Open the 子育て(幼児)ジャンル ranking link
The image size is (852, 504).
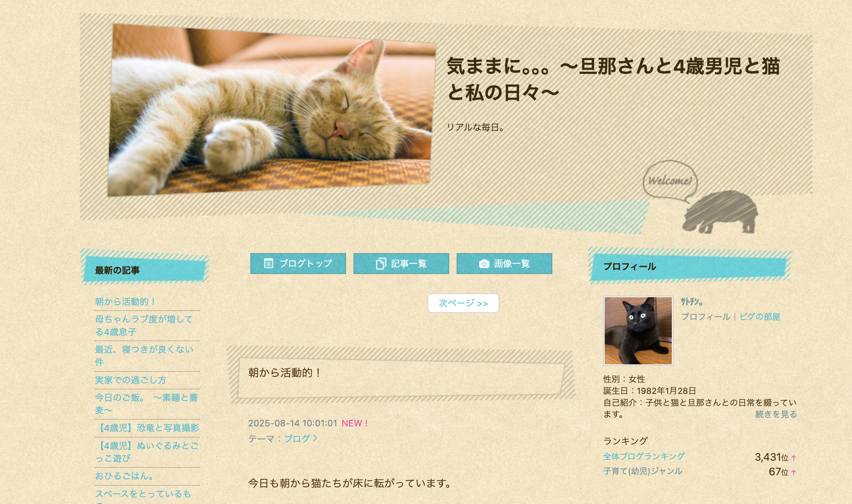643,471
